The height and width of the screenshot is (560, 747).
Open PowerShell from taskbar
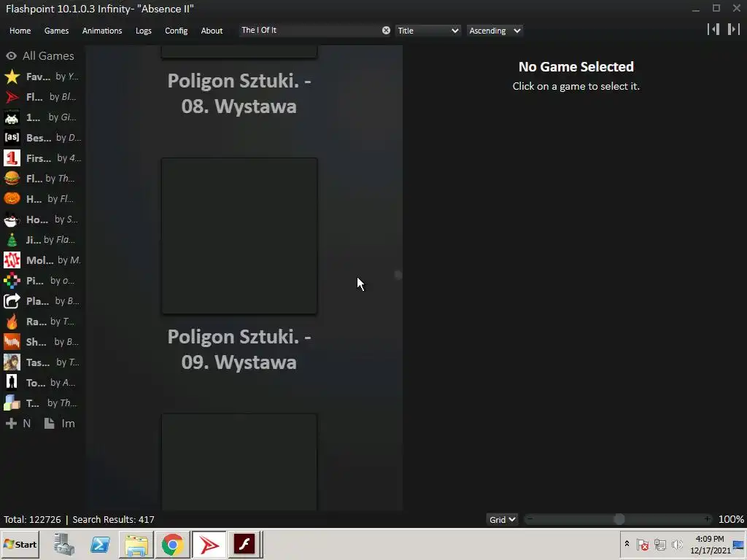(x=100, y=544)
